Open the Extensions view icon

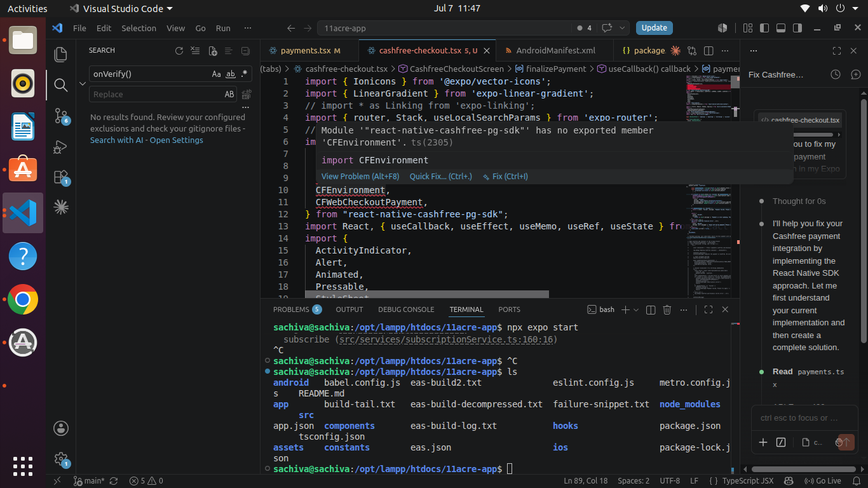pyautogui.click(x=61, y=177)
